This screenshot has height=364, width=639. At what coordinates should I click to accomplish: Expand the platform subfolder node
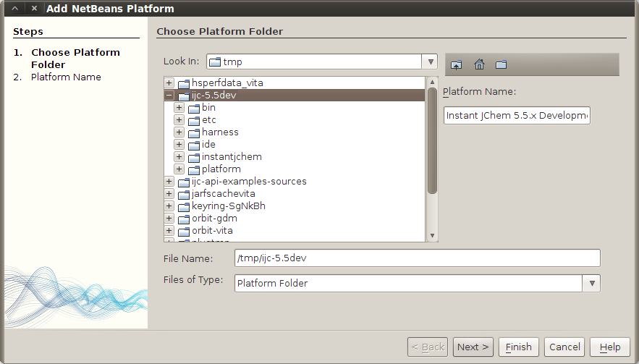click(x=179, y=169)
